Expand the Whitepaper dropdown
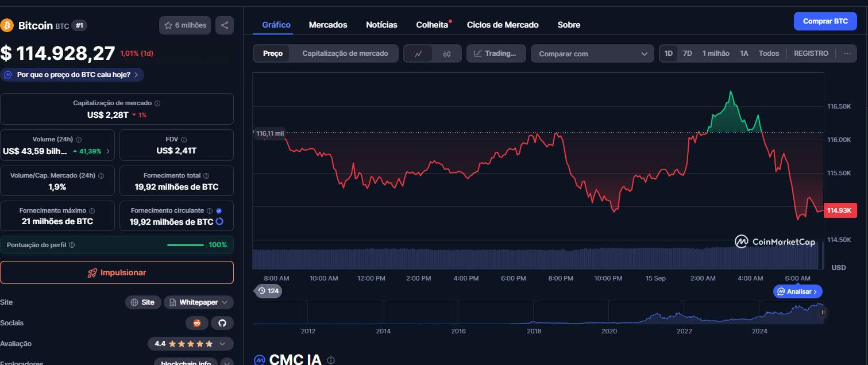Image resolution: width=868 pixels, height=365 pixels. pos(199,302)
